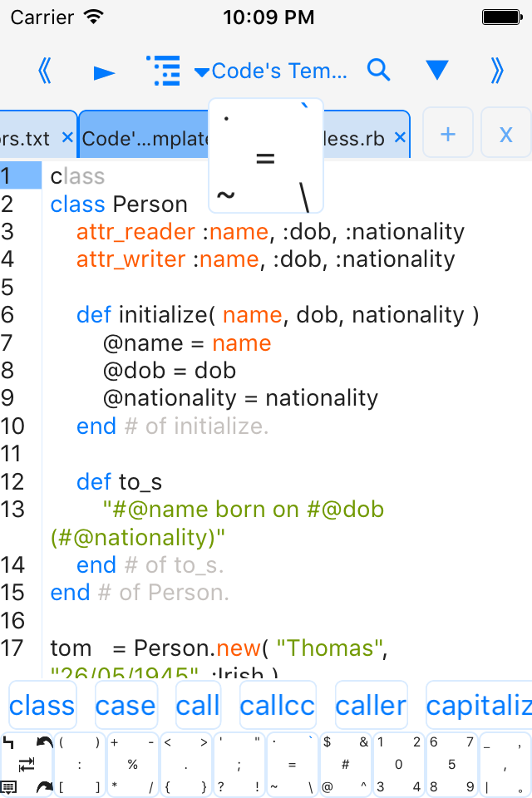Insert the 'caller' autocomplete suggestion
Screen dimensions: 532x798
[x=371, y=705]
